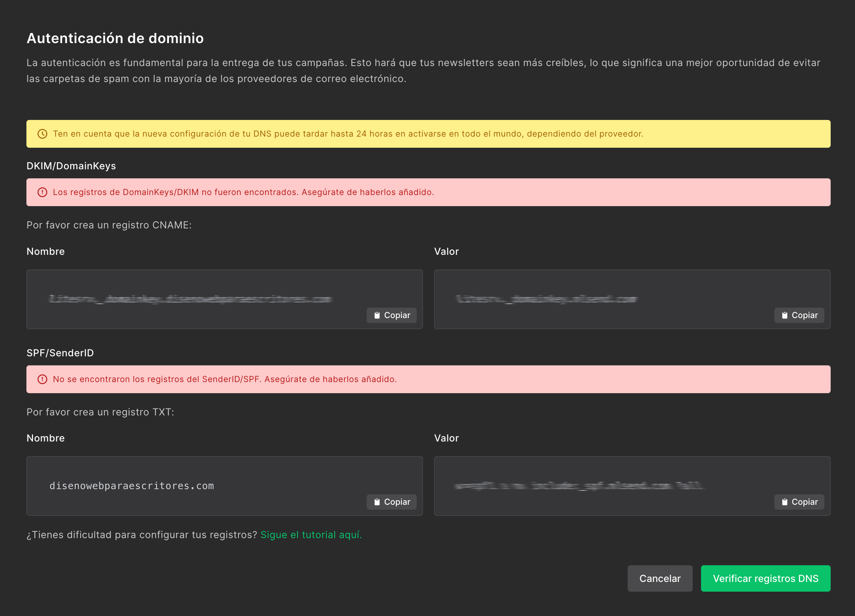Click the DKIM 'no fueron encontrados' error message
Image resolution: width=855 pixels, height=616 pixels.
coord(244,192)
